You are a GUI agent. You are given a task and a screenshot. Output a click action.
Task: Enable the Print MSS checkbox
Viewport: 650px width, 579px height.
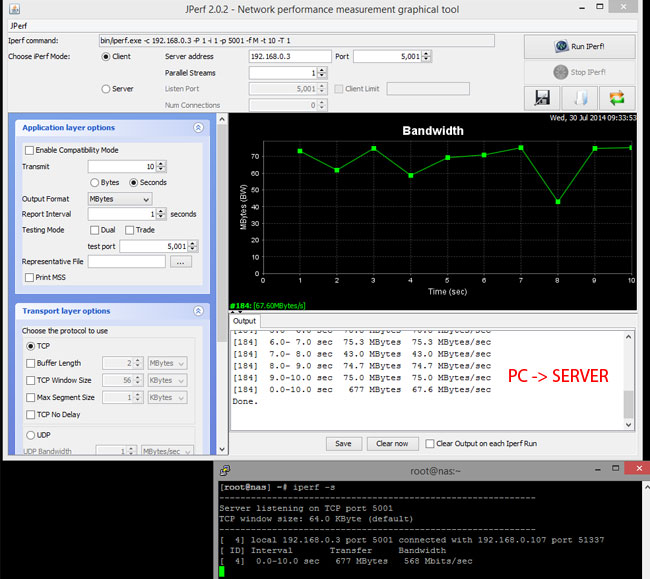click(x=29, y=277)
